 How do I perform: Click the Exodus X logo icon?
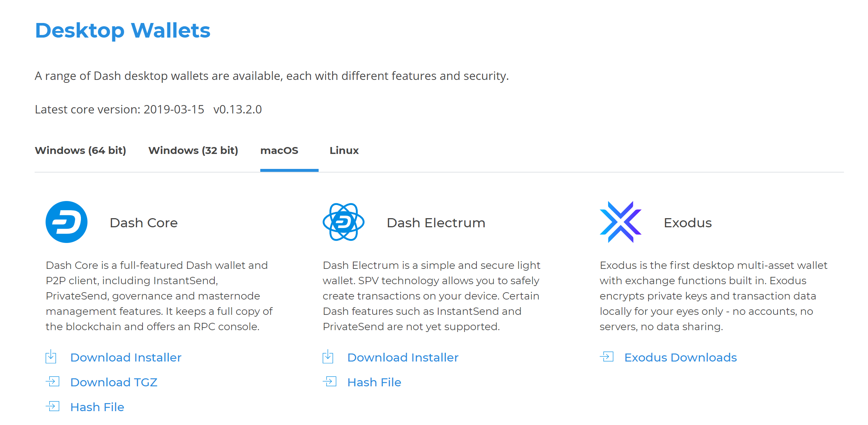pyautogui.click(x=620, y=222)
